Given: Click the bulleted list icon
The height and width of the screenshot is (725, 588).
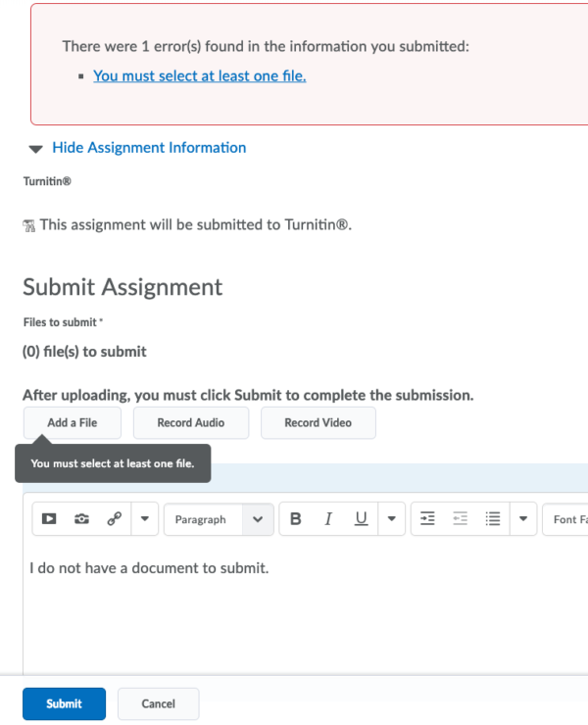Looking at the screenshot, I should click(x=493, y=519).
